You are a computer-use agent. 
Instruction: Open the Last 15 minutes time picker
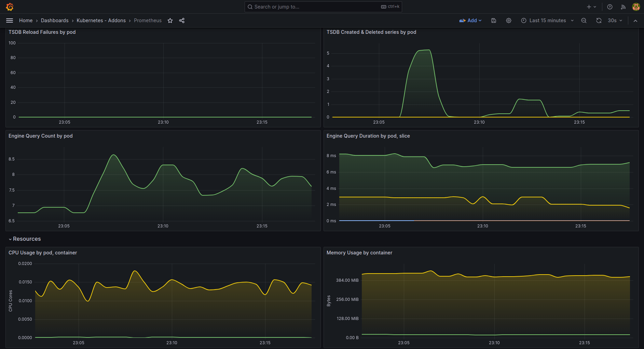[x=547, y=20]
